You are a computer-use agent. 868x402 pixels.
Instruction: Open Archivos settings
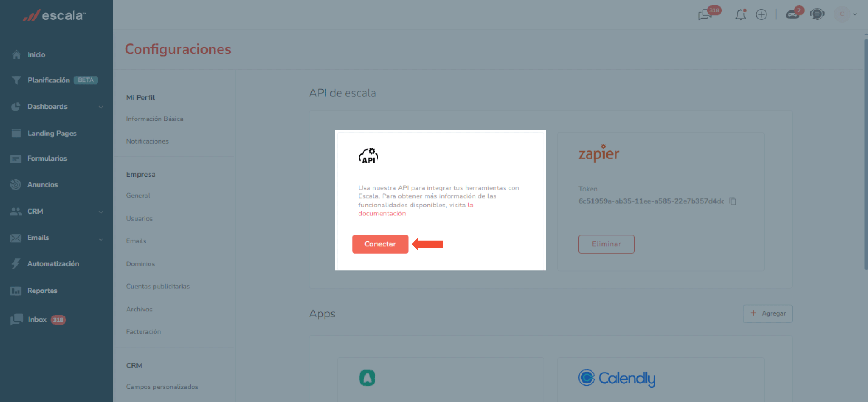139,309
